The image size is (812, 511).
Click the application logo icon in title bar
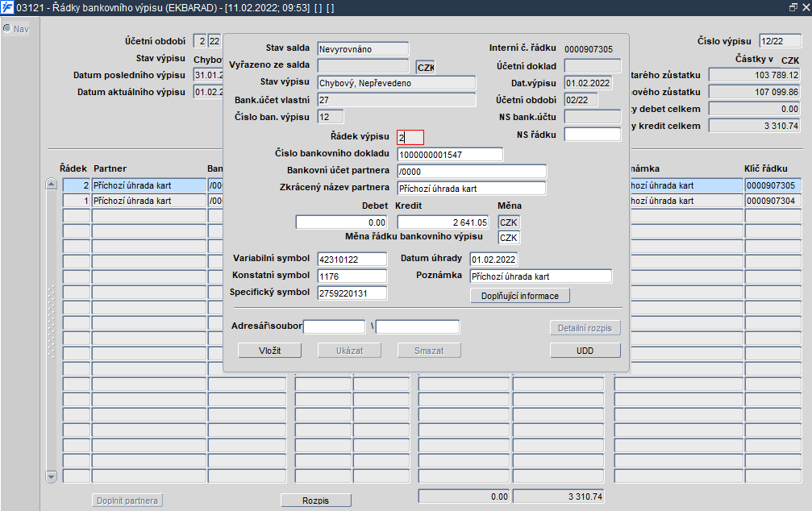[x=7, y=6]
